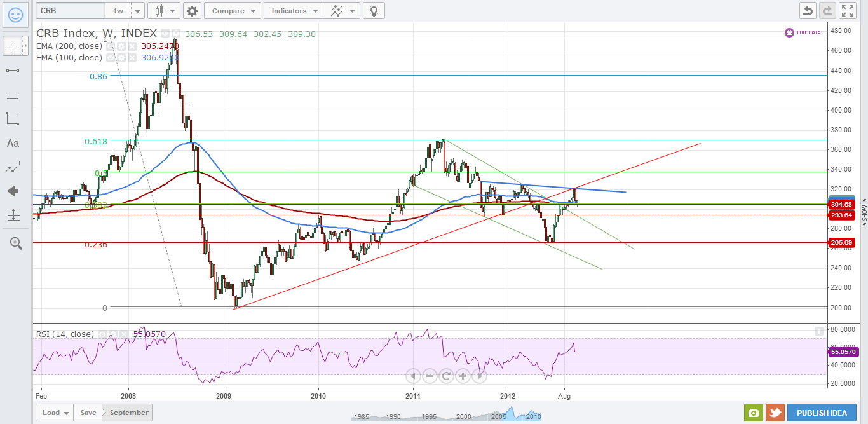Image resolution: width=868 pixels, height=424 pixels.
Task: Hide the RSI indicator plot
Action: [102, 334]
